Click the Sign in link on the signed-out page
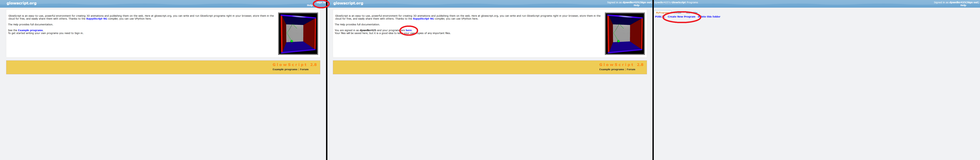Viewport: 980px width, 160px height. coord(321,2)
